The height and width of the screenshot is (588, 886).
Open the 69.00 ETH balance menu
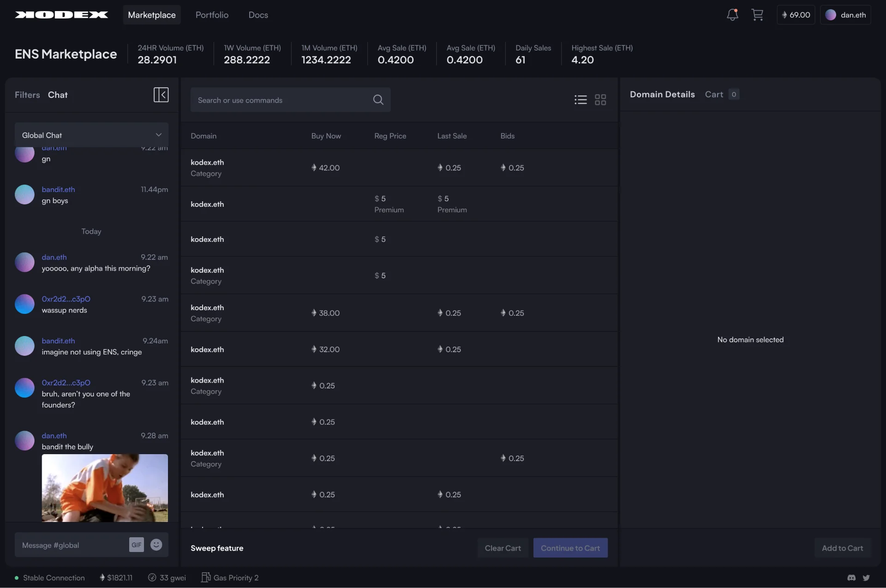[x=796, y=15]
